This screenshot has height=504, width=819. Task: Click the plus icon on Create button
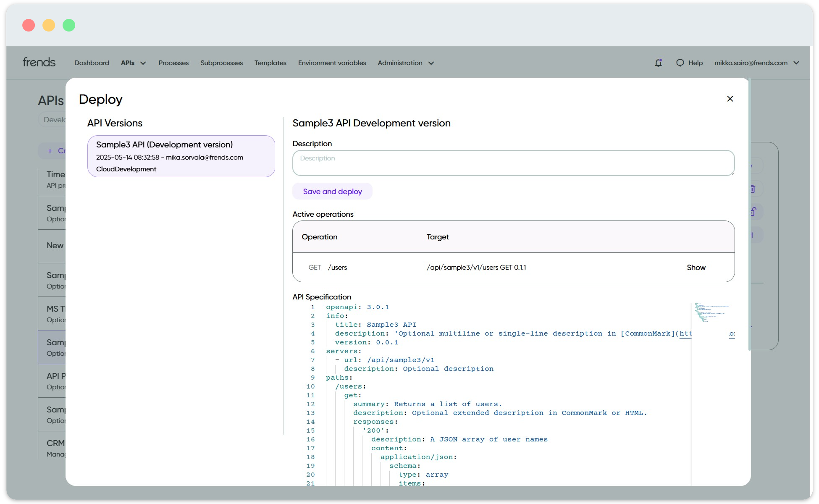pyautogui.click(x=50, y=151)
